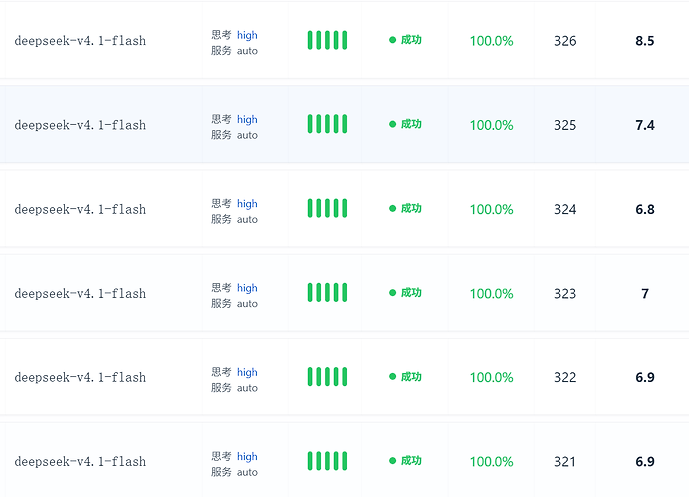The width and height of the screenshot is (689, 497).
Task: Click green bars icon in row 325
Action: coord(327,124)
